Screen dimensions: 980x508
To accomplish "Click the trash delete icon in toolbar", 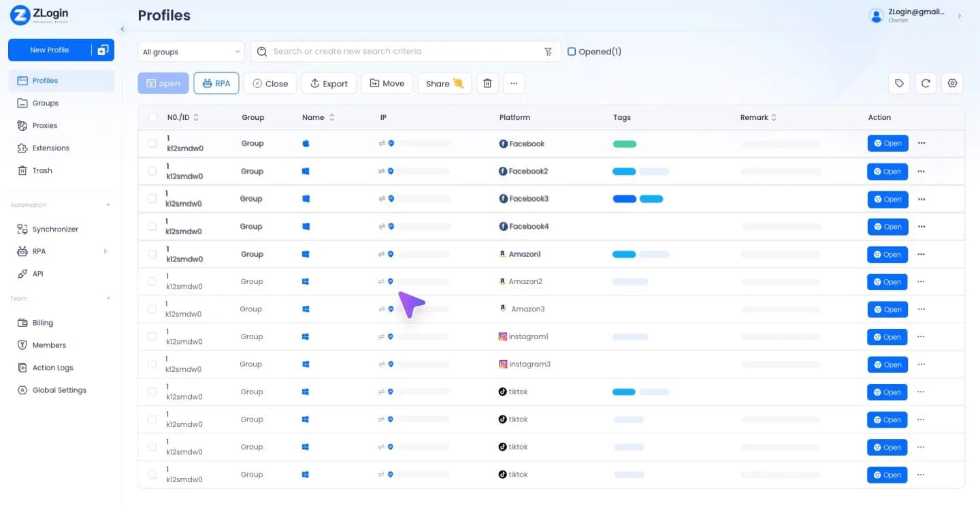I will point(487,84).
